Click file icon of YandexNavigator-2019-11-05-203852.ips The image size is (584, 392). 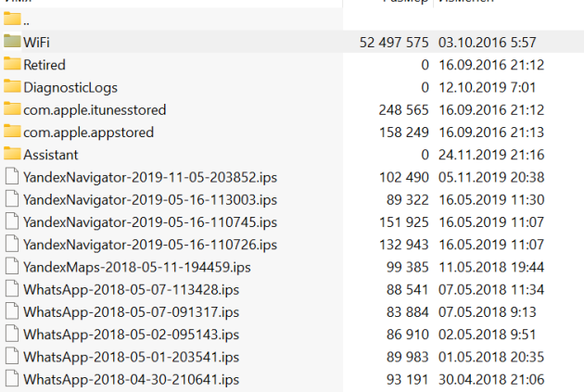pos(12,177)
